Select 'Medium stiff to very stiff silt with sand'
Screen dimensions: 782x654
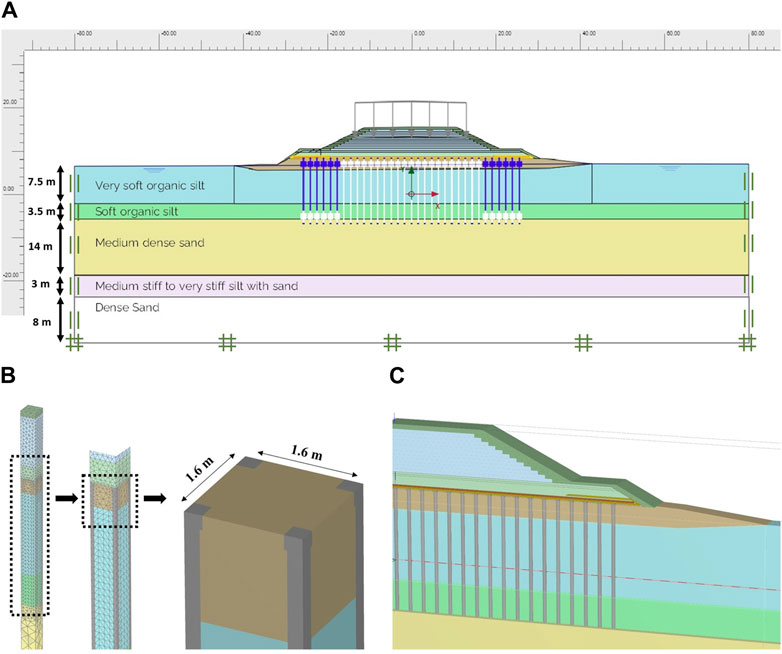(x=196, y=286)
